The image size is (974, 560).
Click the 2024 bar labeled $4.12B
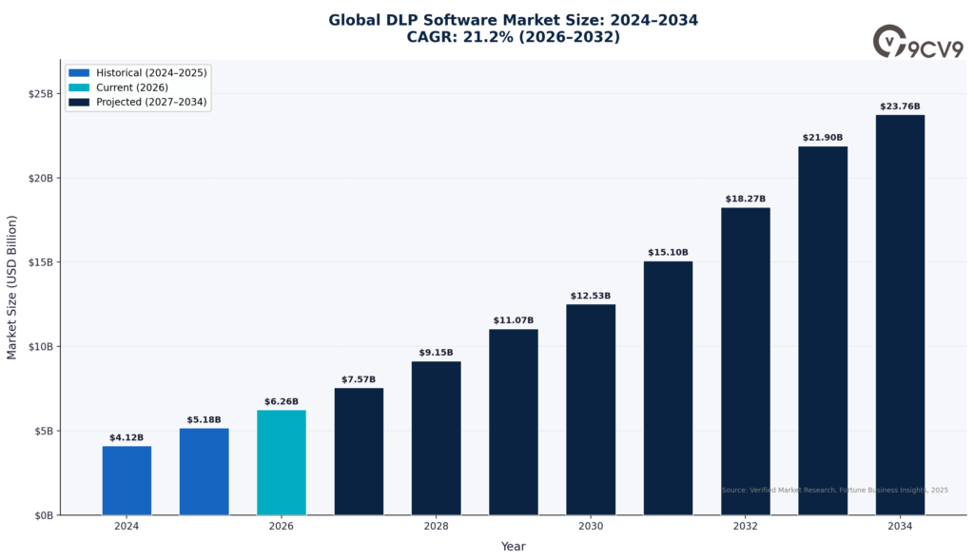(x=127, y=480)
